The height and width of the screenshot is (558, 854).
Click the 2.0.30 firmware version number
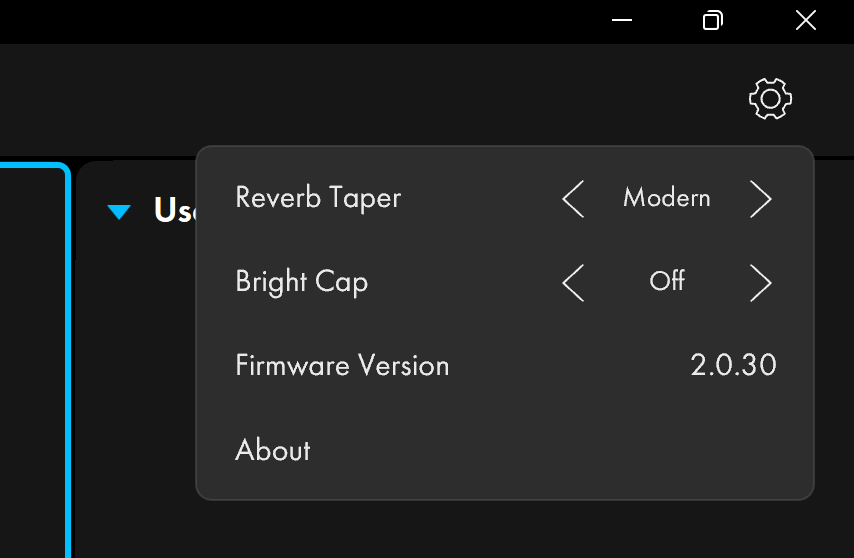[733, 365]
